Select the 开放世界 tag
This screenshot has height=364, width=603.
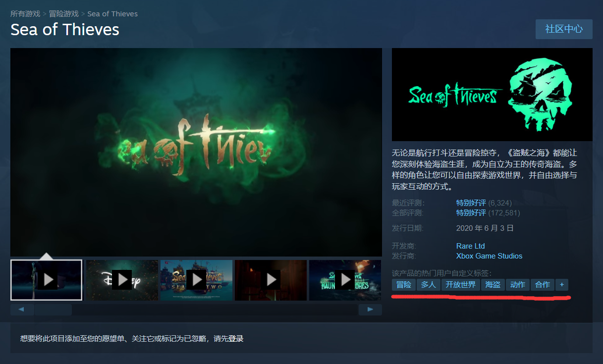point(461,285)
